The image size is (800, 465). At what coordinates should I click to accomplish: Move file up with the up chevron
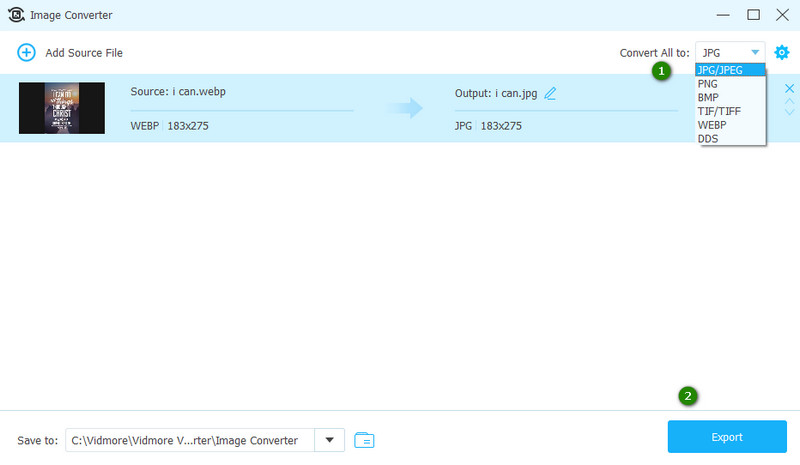point(789,101)
